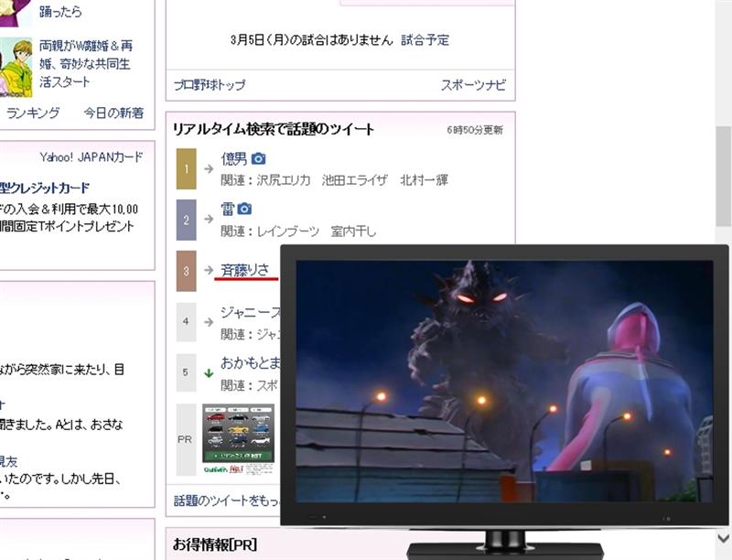
Task: Click the TV overlay showing the monster scene
Action: click(x=504, y=381)
